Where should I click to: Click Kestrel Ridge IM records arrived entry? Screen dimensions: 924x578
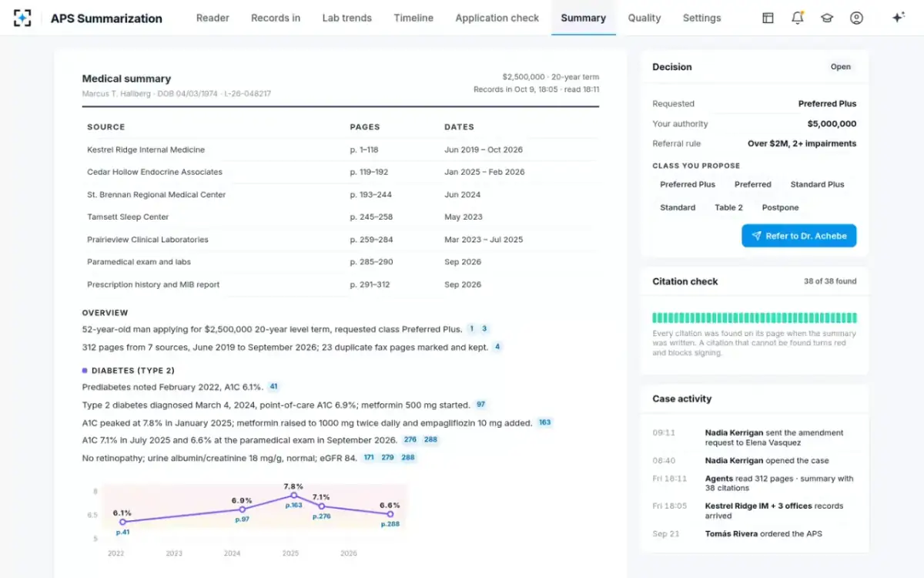click(755, 511)
